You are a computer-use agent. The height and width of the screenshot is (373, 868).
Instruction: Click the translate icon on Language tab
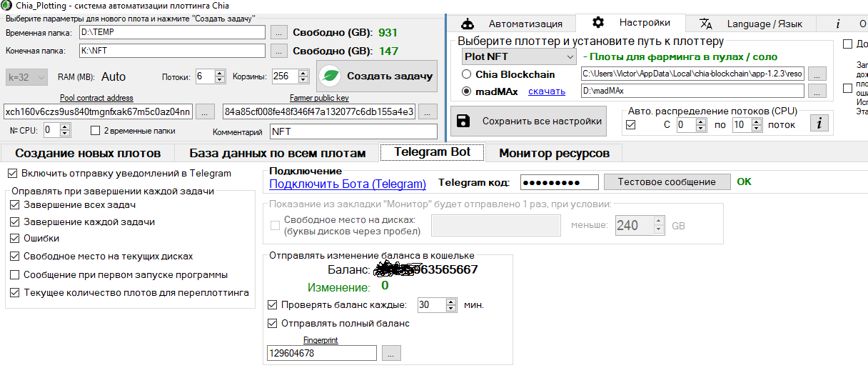pyautogui.click(x=706, y=24)
